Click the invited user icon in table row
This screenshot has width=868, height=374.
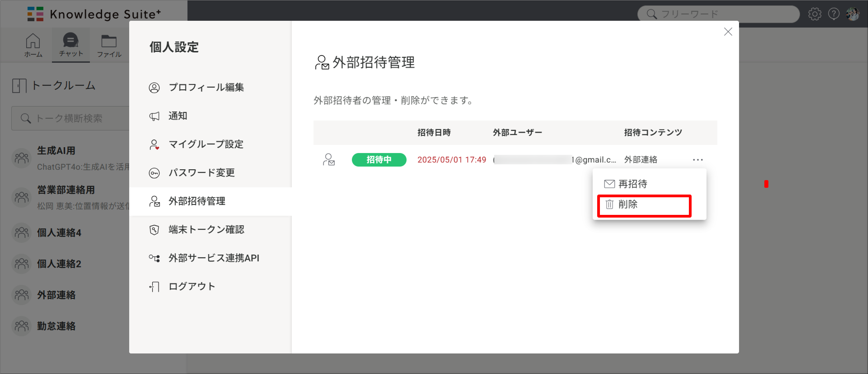click(x=329, y=160)
